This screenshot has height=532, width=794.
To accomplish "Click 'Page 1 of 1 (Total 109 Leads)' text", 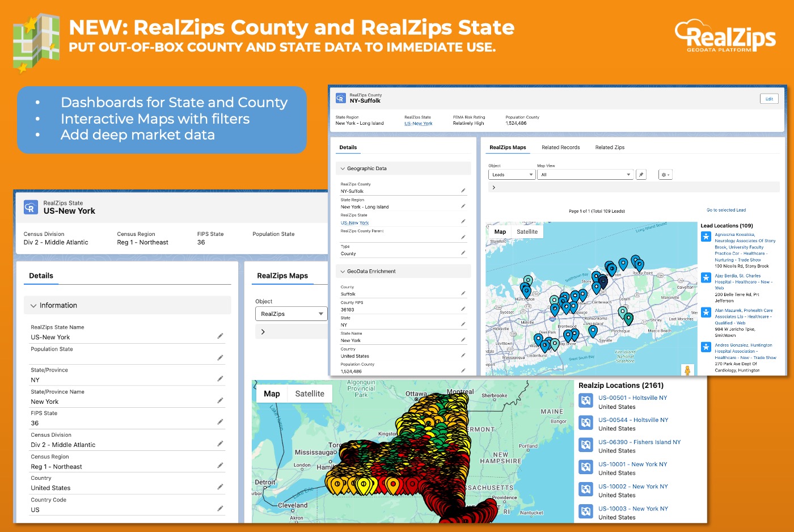I will (597, 211).
